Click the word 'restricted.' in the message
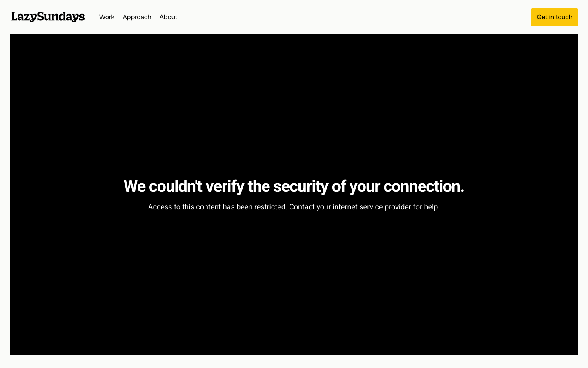The width and height of the screenshot is (588, 368). 271,207
